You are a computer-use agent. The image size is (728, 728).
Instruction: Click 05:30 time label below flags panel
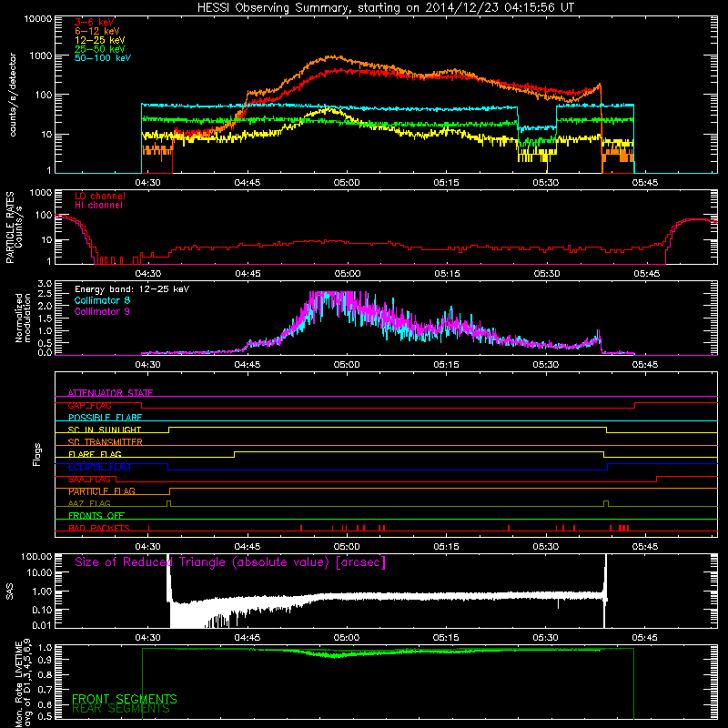click(x=545, y=547)
